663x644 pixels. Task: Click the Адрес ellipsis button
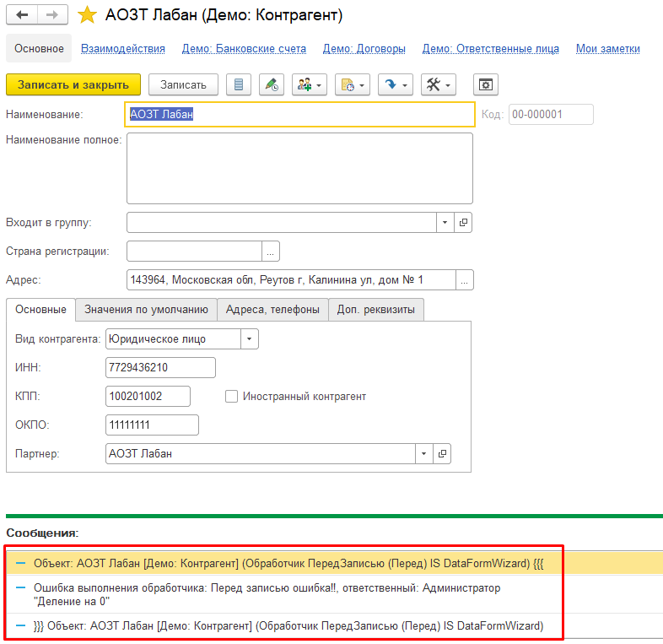click(464, 279)
